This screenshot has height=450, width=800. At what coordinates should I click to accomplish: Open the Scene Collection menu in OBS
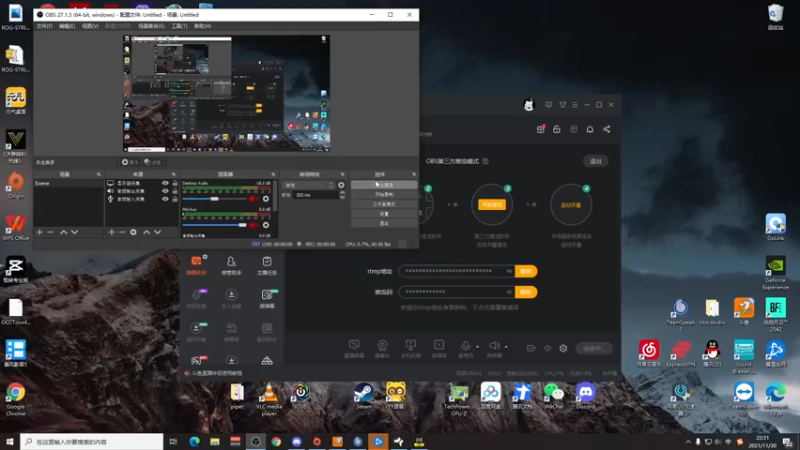pyautogui.click(x=151, y=26)
